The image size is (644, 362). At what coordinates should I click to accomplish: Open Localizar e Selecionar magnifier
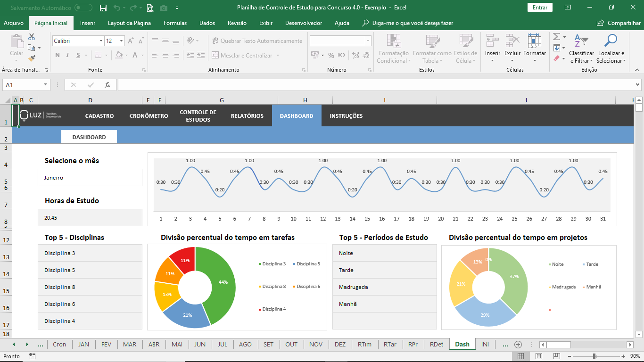(x=611, y=41)
